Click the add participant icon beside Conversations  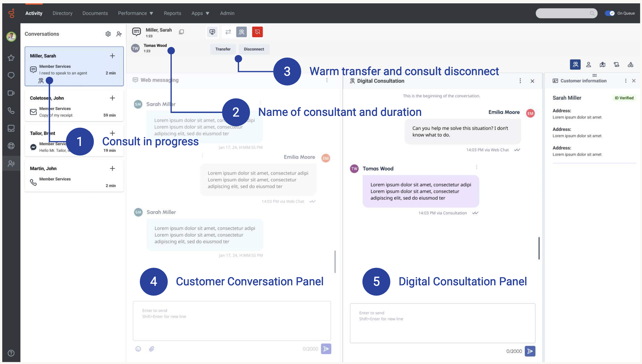[x=119, y=34]
